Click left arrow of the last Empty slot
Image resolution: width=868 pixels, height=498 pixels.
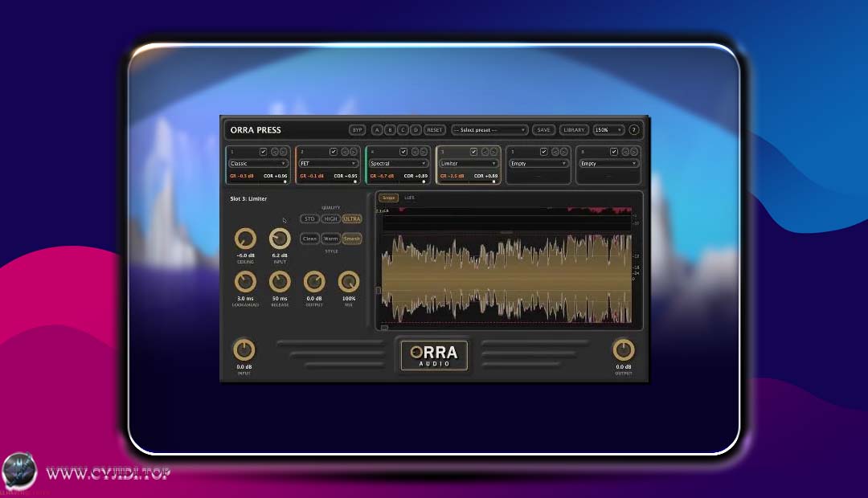pos(626,152)
